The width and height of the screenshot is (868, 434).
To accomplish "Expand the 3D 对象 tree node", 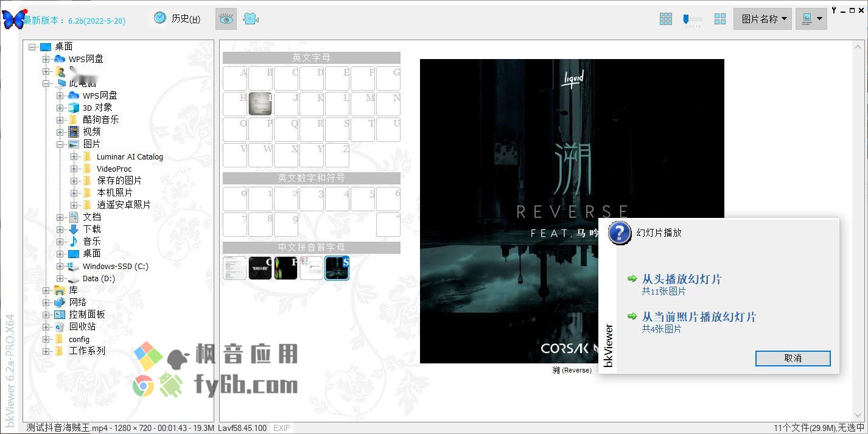I will pos(60,108).
